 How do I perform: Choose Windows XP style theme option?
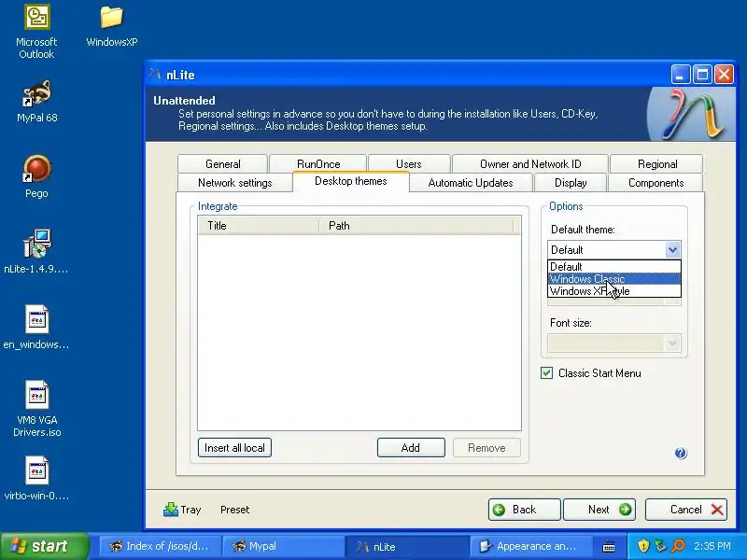tap(614, 291)
